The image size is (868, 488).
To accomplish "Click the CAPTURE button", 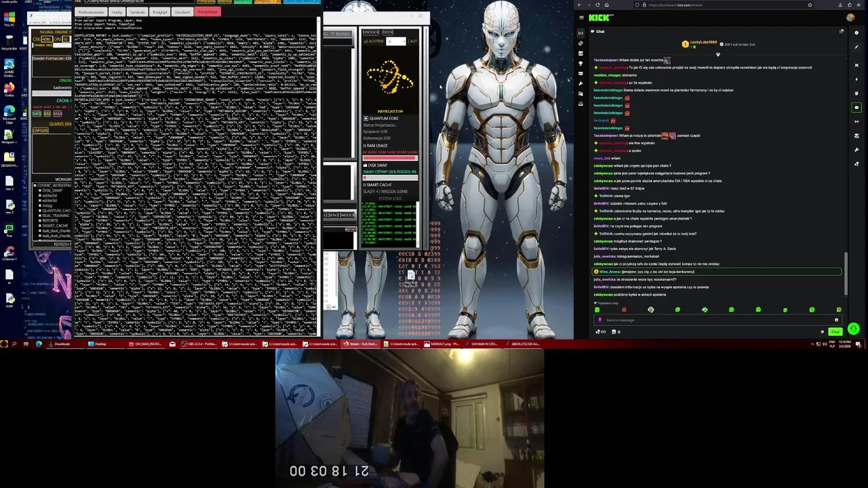I will point(40,130).
